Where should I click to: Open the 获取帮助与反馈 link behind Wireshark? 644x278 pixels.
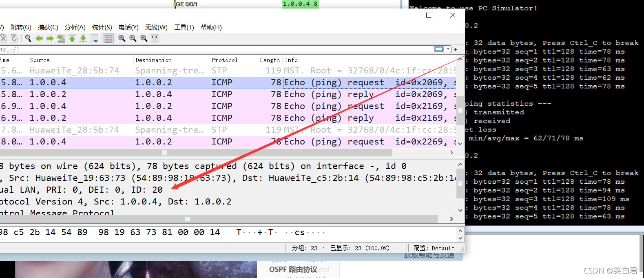click(429, 256)
